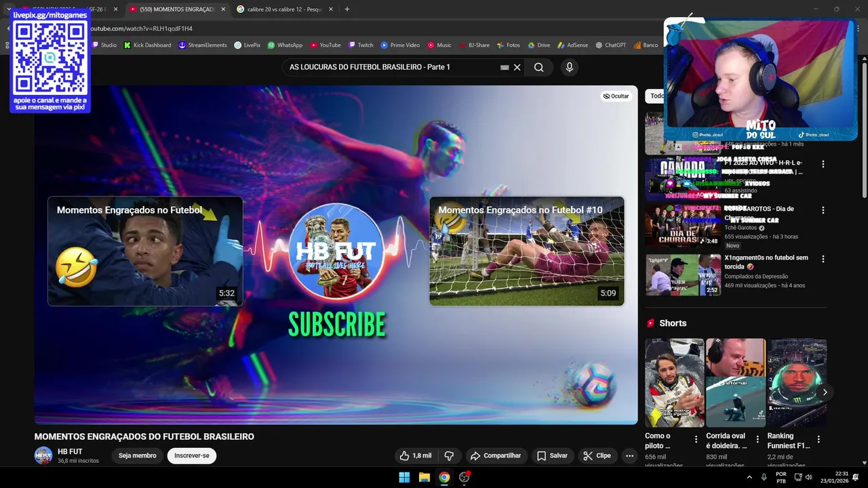The image size is (868, 488).
Task: Dislike the video with thumbs-down
Action: 448,456
